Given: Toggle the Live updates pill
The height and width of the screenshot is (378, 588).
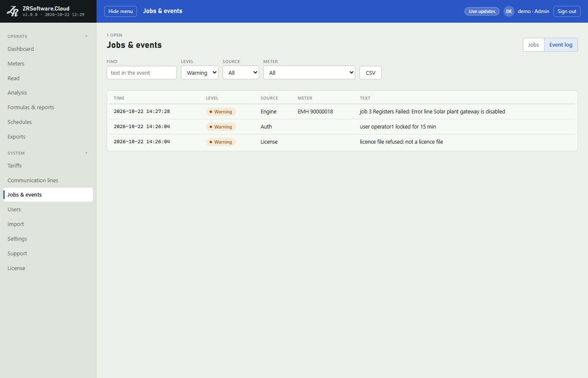Looking at the screenshot, I should coord(482,11).
